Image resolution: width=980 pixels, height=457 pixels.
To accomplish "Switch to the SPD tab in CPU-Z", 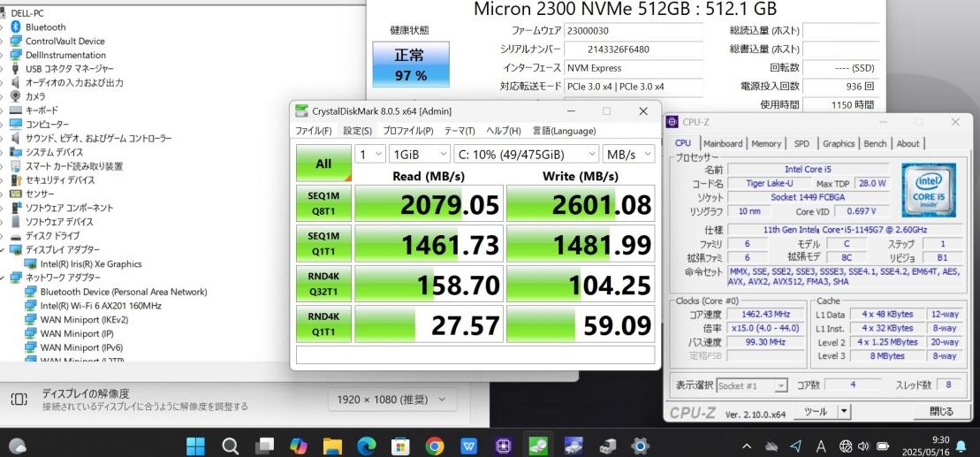I will [x=801, y=143].
